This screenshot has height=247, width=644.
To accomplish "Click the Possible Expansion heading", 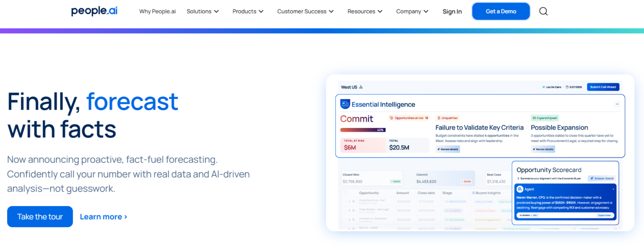I will 559,128.
